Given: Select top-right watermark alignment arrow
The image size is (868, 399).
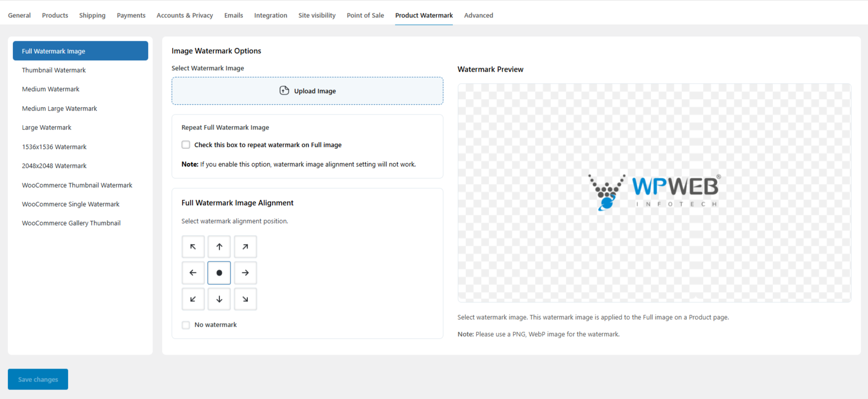Looking at the screenshot, I should 245,247.
